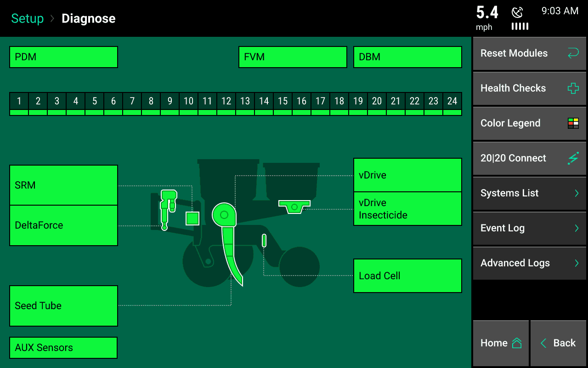The image size is (588, 368).
Task: Tap the GPS satellite signal icon
Action: tap(518, 13)
